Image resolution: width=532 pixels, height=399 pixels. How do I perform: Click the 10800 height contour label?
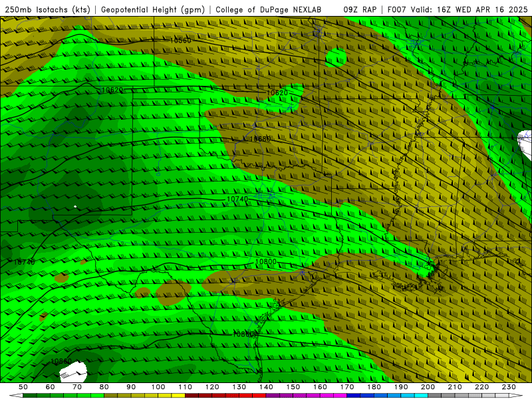coord(265,261)
